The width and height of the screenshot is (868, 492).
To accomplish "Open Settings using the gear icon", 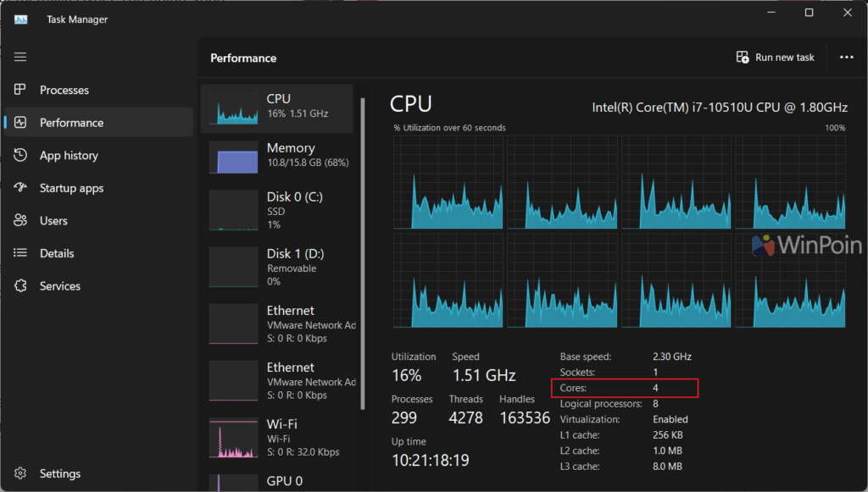I will [x=21, y=473].
